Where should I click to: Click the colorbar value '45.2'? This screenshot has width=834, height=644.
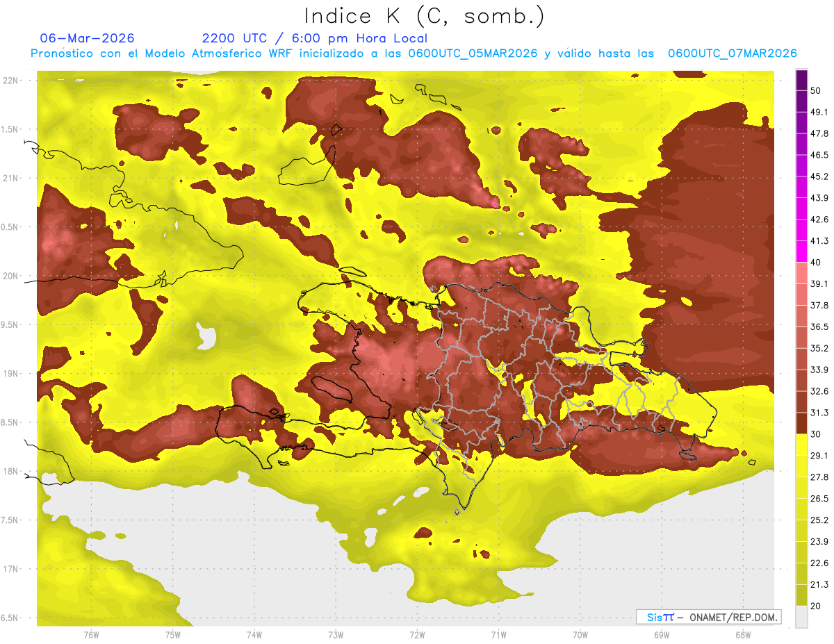tap(819, 176)
